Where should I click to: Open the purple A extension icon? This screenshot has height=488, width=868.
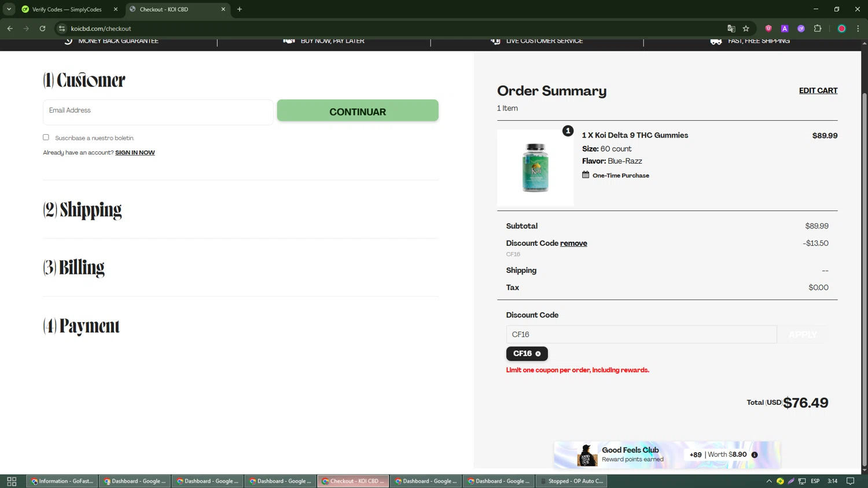pos(785,28)
